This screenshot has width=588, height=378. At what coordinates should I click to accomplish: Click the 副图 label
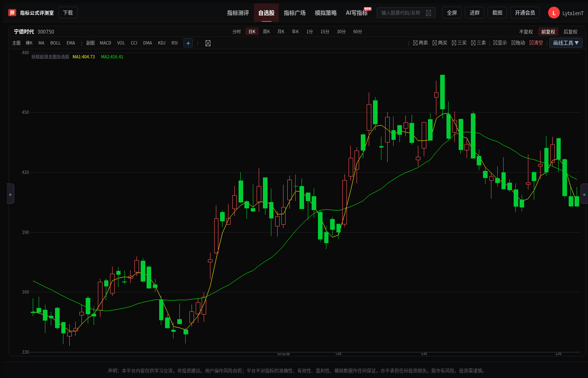(90, 43)
